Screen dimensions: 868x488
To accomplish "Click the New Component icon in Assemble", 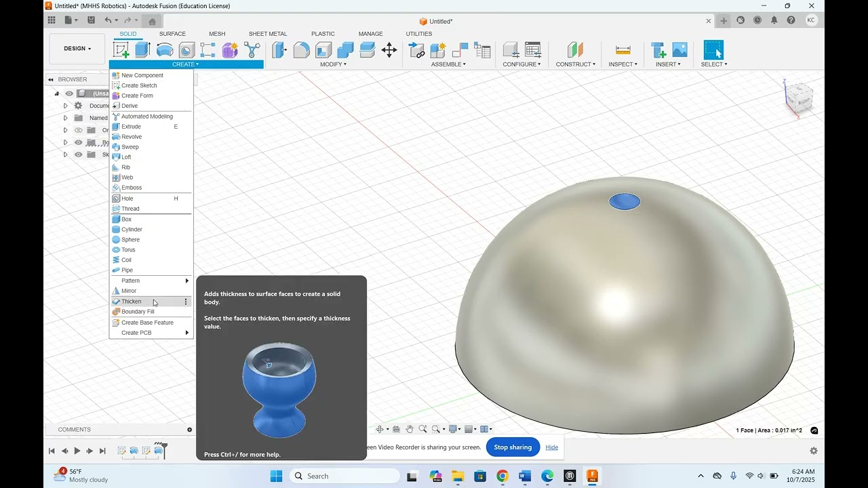I will click(438, 49).
